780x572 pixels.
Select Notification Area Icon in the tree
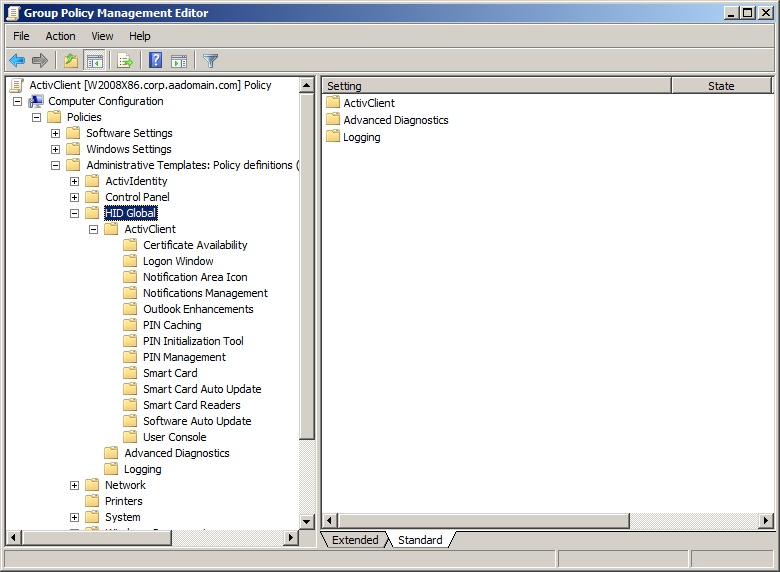(195, 277)
